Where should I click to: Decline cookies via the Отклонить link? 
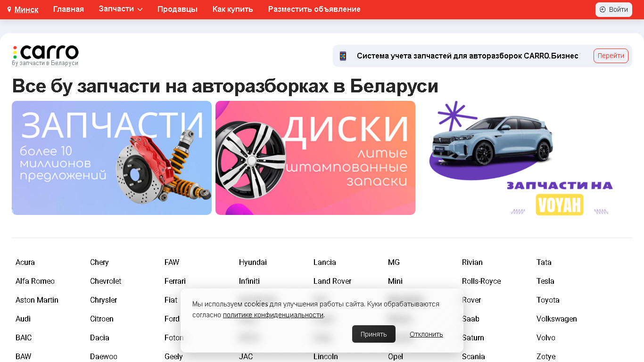[x=426, y=334]
